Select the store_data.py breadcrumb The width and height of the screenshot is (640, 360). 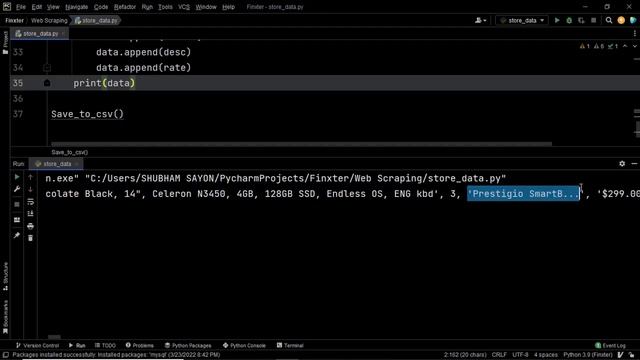click(x=96, y=20)
